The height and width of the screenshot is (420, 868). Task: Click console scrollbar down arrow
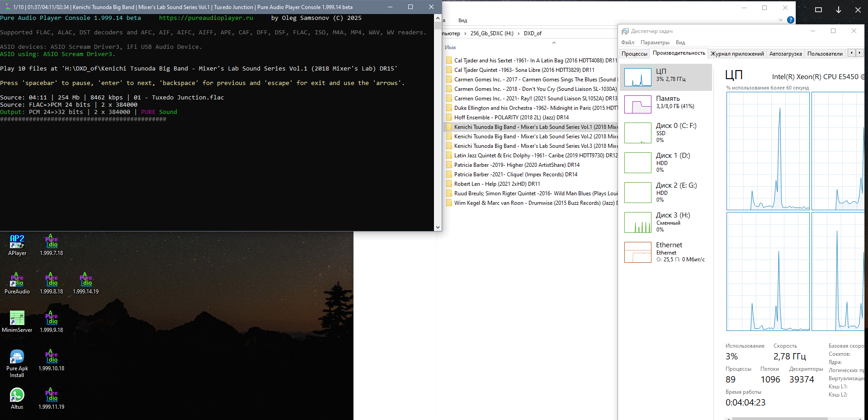click(438, 227)
